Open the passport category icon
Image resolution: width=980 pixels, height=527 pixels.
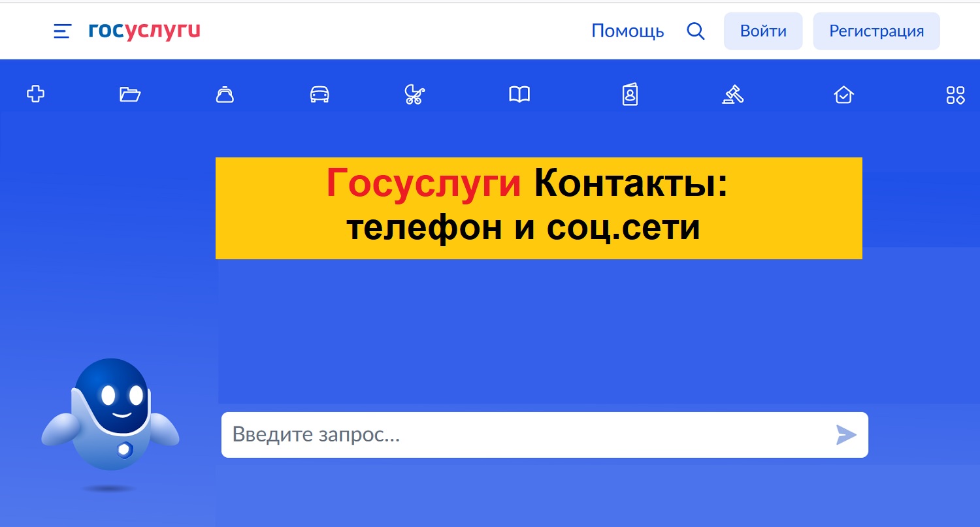click(630, 95)
